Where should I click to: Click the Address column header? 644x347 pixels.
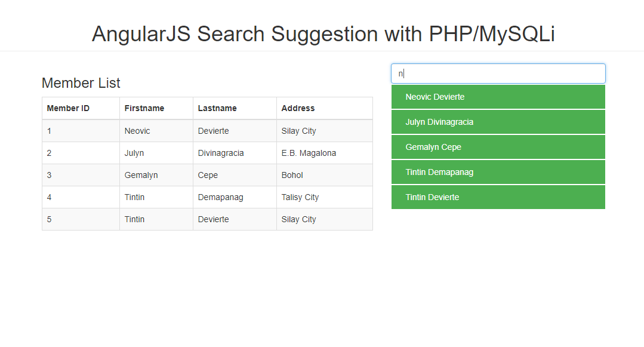click(x=325, y=109)
